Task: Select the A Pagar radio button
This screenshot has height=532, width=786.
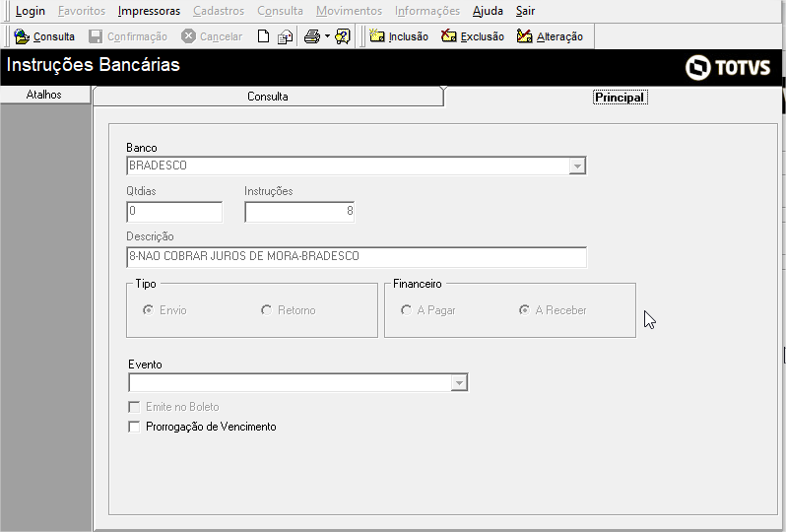Action: [x=406, y=310]
